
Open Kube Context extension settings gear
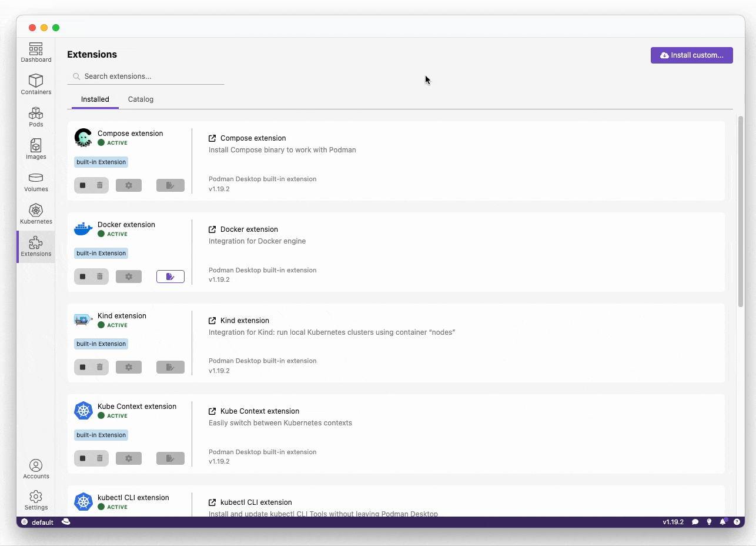(x=129, y=458)
